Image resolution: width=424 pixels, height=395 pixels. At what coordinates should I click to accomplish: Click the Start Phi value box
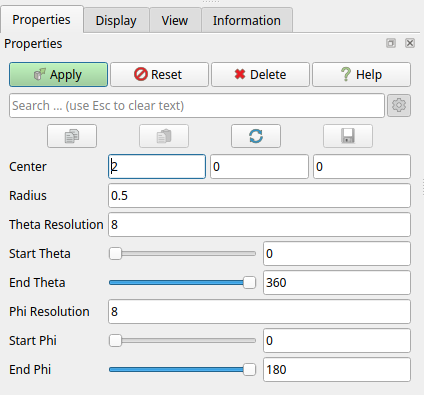tap(337, 341)
